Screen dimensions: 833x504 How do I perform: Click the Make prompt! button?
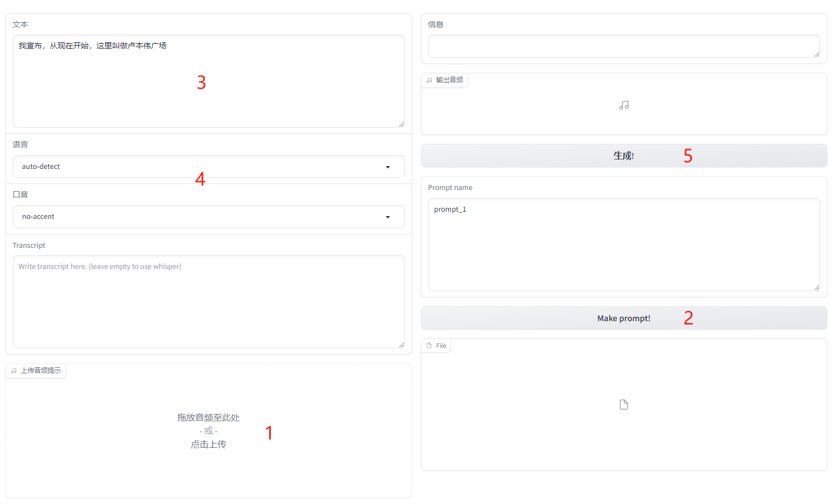624,318
